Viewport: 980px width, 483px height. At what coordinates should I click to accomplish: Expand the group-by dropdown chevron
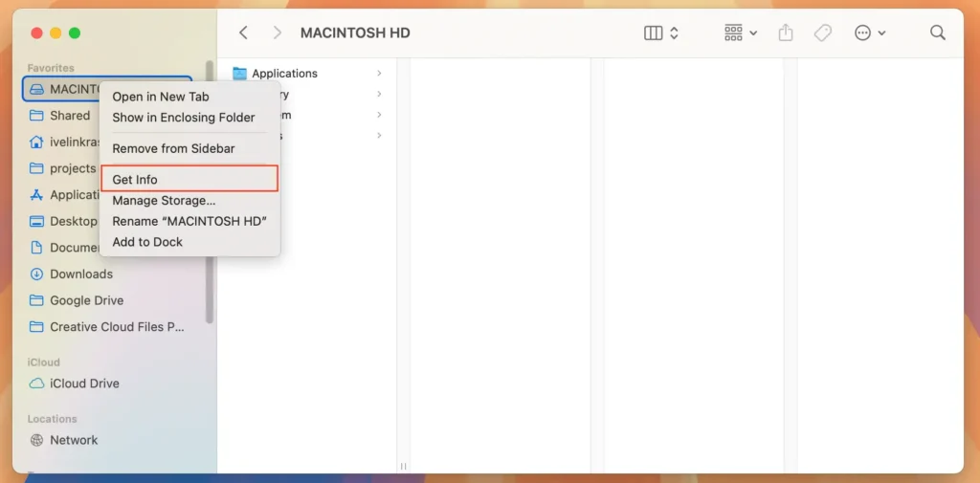(753, 33)
